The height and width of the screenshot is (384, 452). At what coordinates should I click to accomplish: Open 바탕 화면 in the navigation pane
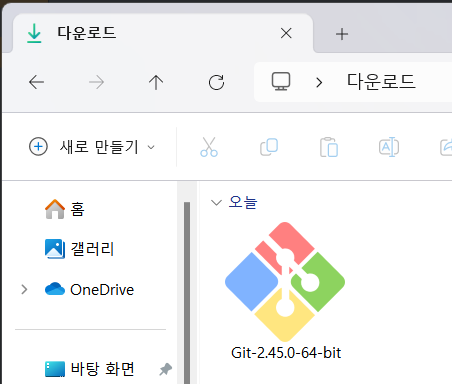tap(89, 369)
